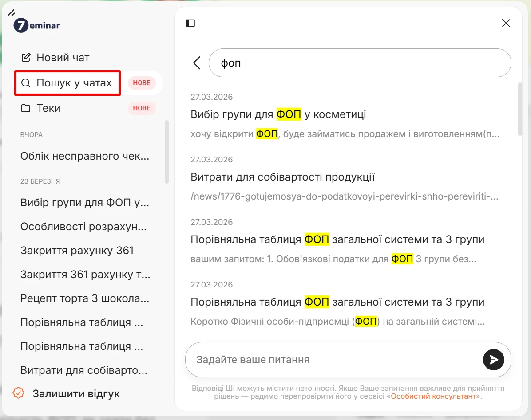
Task: Open sidebar chat Закриття рахунку 361
Action: 77,251
